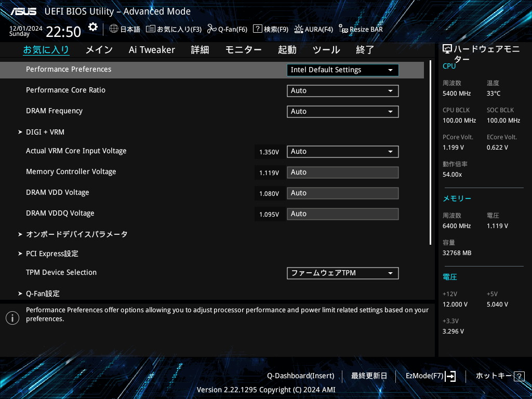This screenshot has height=399, width=532.
Task: Click お気に入り(F3) in top toolbar
Action: click(179, 29)
